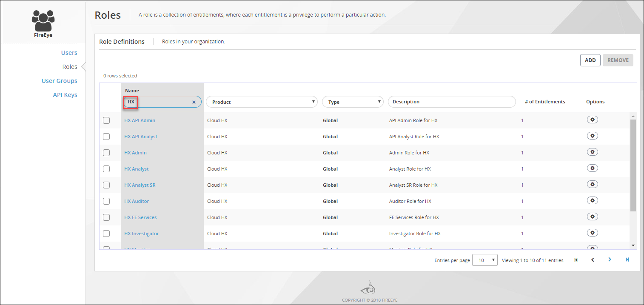
Task: Click the 'API Admin Role for HX' description
Action: pos(413,120)
